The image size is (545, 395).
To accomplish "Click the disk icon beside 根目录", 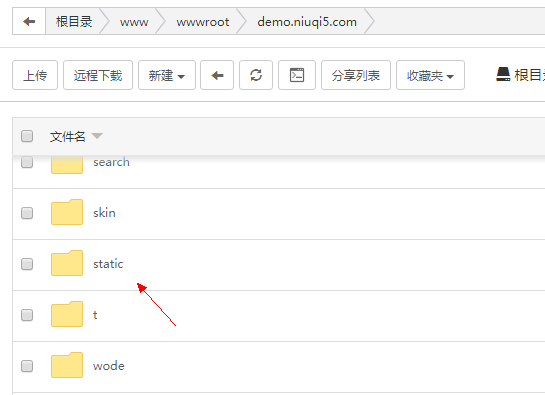I will [x=503, y=74].
